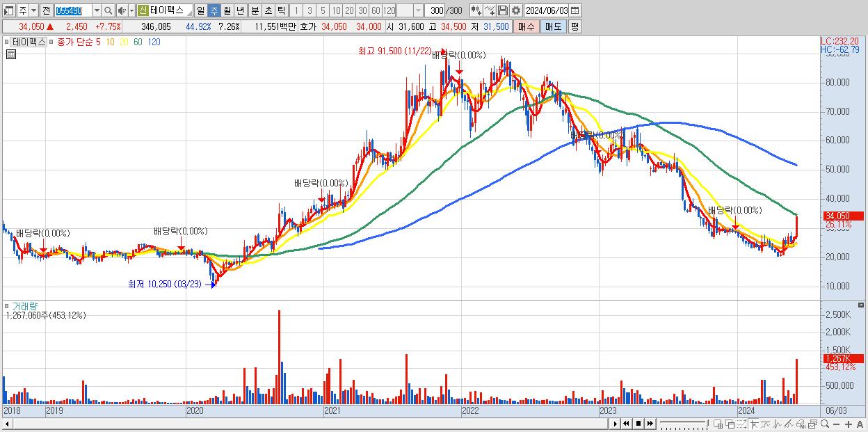Image resolution: width=868 pixels, height=432 pixels.
Task: Select interval preset 30
Action: click(x=362, y=10)
